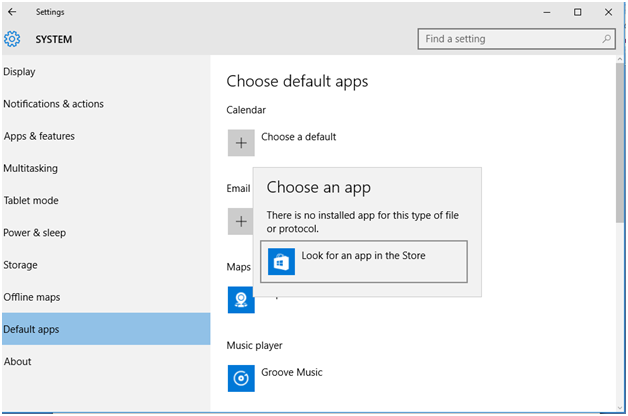Go to Notifications & actions

click(x=53, y=104)
